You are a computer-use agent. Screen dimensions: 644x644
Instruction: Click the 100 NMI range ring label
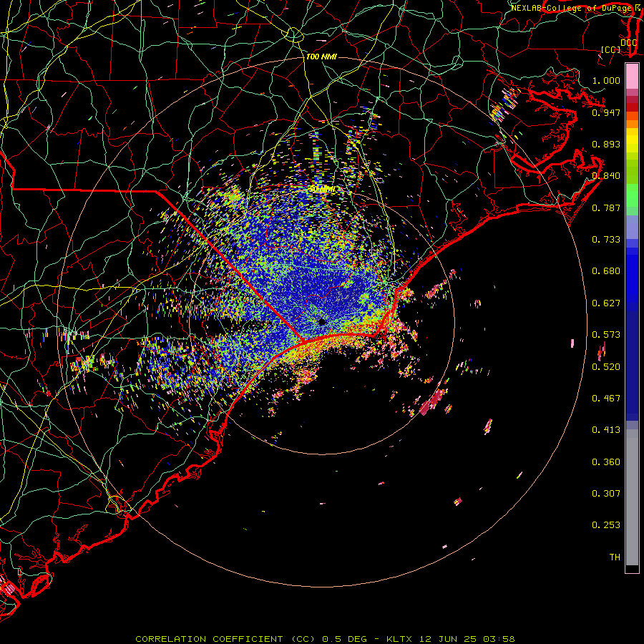coord(321,57)
